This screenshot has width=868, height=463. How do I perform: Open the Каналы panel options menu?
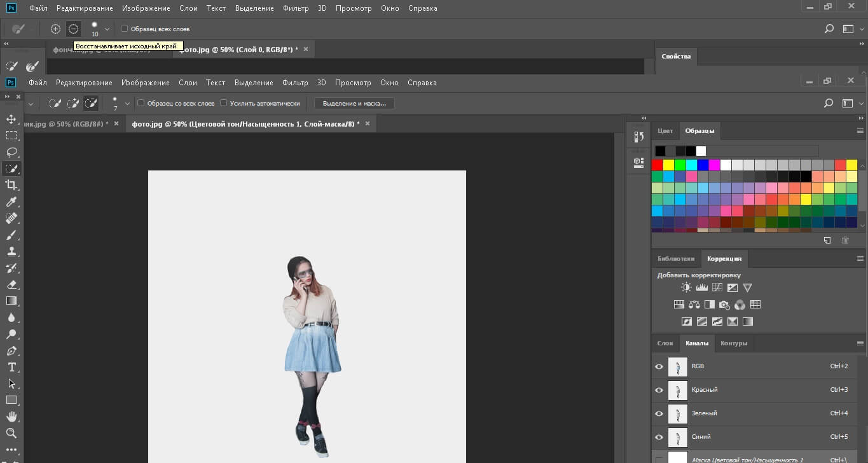click(x=860, y=343)
